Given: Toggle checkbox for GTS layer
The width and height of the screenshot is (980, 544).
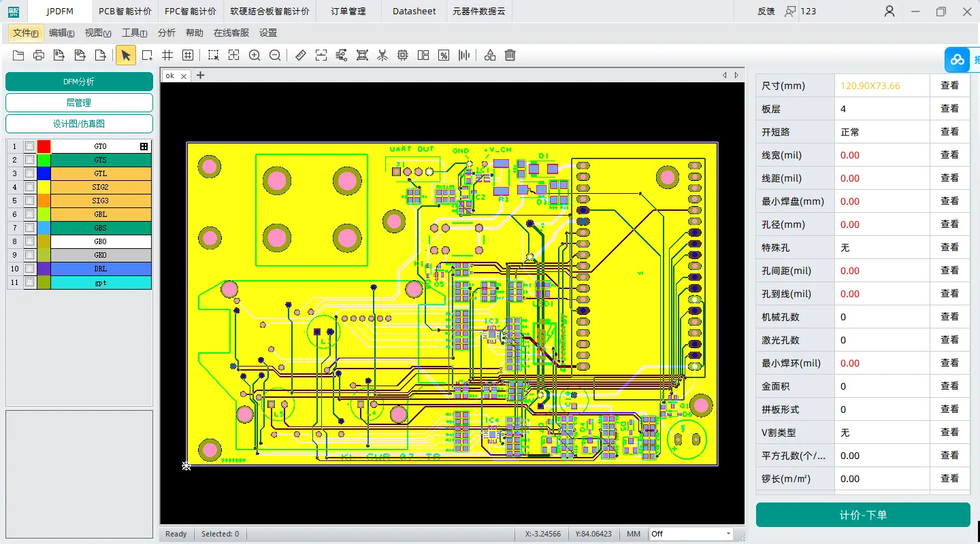Looking at the screenshot, I should (29, 160).
